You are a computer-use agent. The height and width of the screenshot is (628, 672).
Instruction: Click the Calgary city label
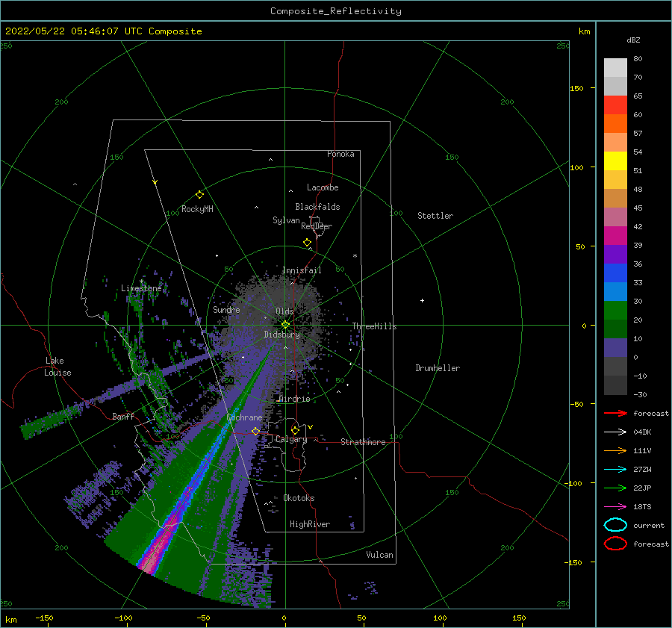tap(291, 439)
